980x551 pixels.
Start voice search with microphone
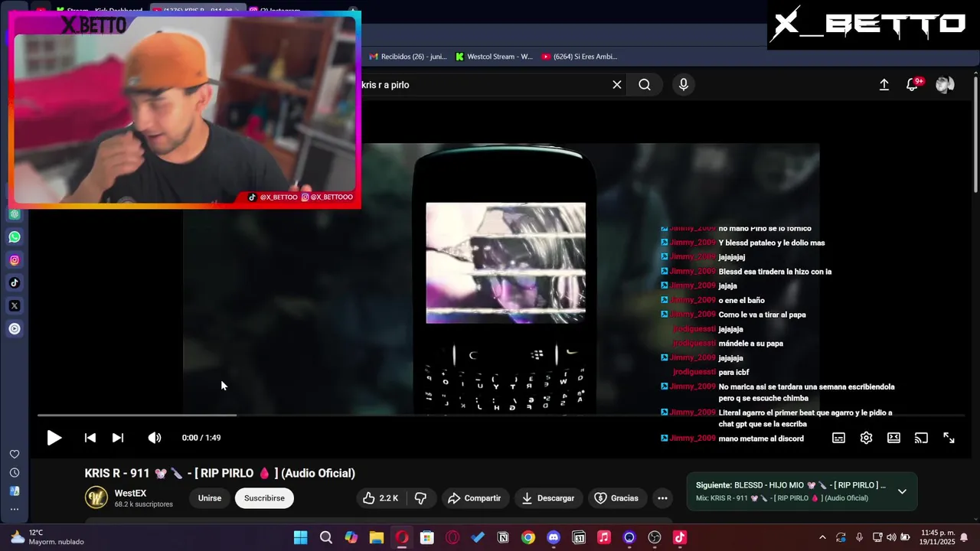pos(684,85)
